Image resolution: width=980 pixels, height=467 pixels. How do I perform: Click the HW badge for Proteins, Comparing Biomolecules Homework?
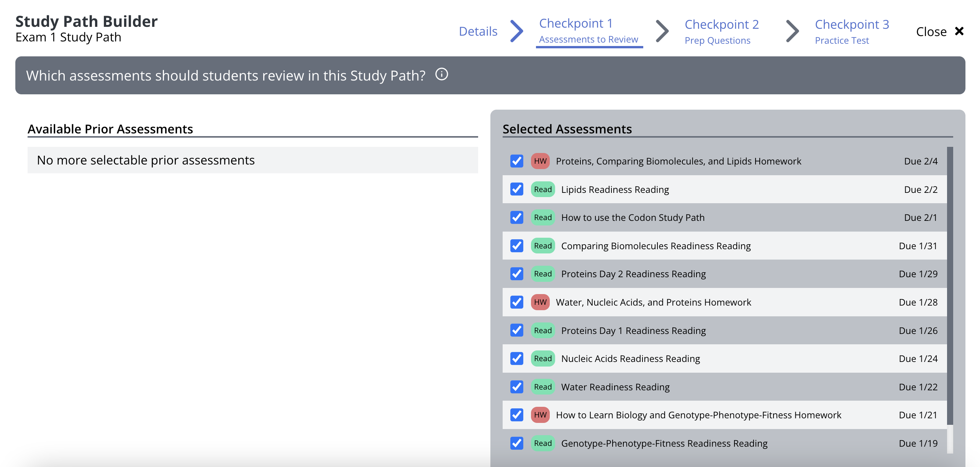coord(540,161)
